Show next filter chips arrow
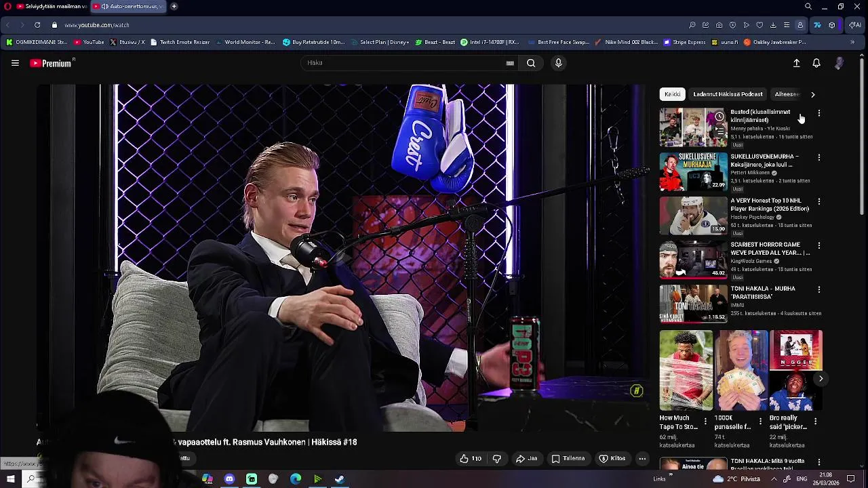868x488 pixels. (813, 94)
